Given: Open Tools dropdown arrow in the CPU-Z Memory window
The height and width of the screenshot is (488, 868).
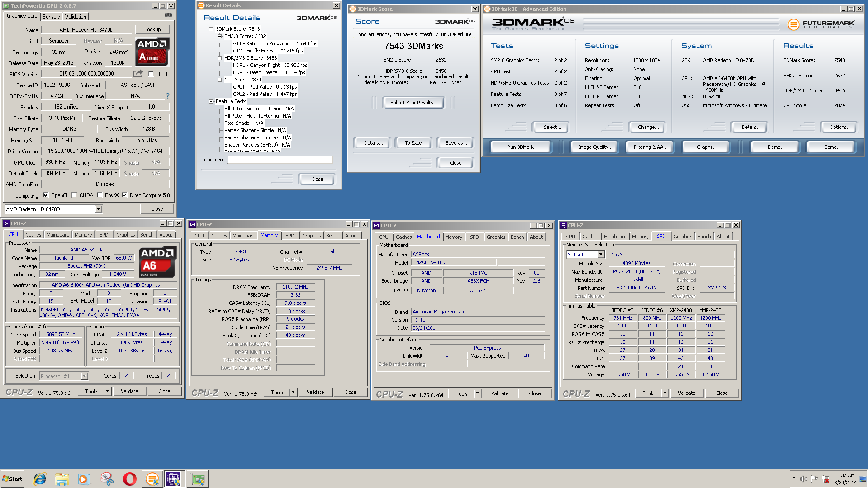Looking at the screenshot, I should (x=293, y=392).
